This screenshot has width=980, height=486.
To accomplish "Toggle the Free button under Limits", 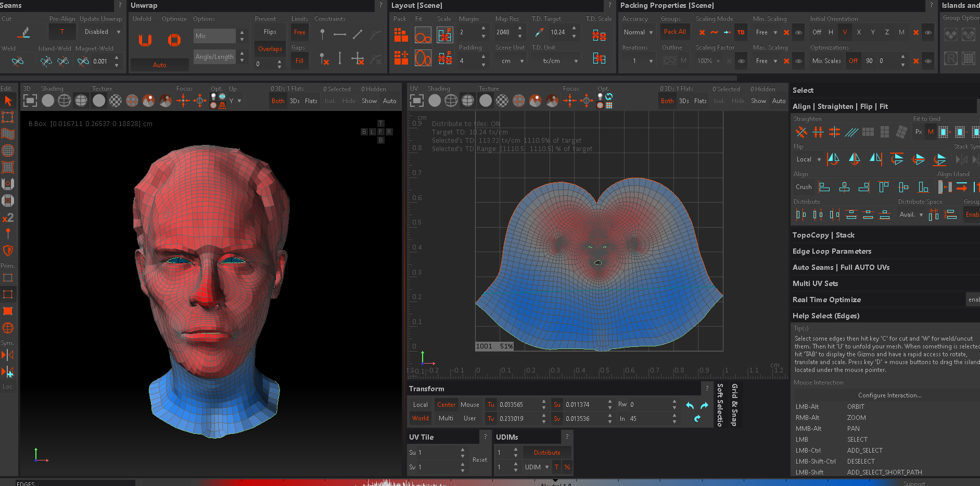I will 300,32.
